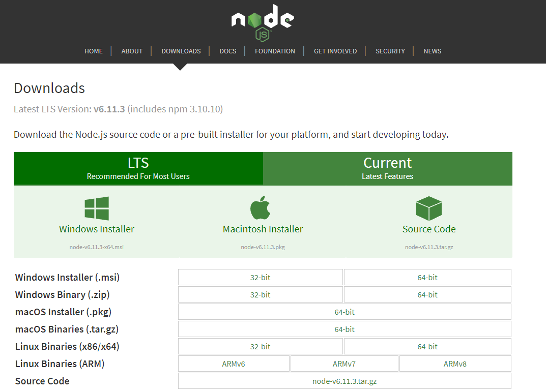Click the Source Code cube icon

pos(429,208)
